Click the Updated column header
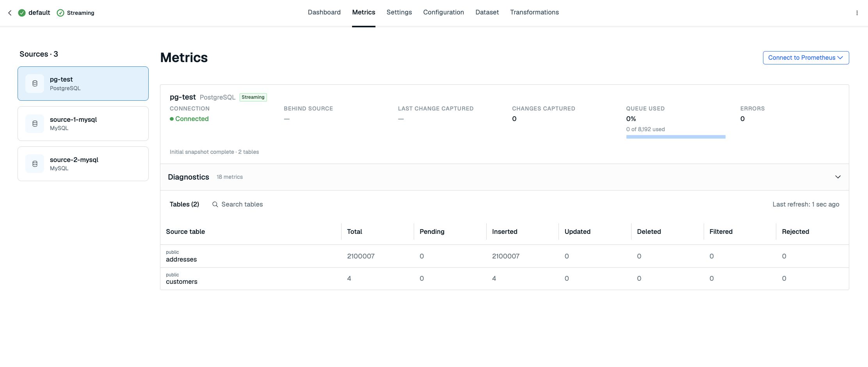868x367 pixels. [x=577, y=232]
